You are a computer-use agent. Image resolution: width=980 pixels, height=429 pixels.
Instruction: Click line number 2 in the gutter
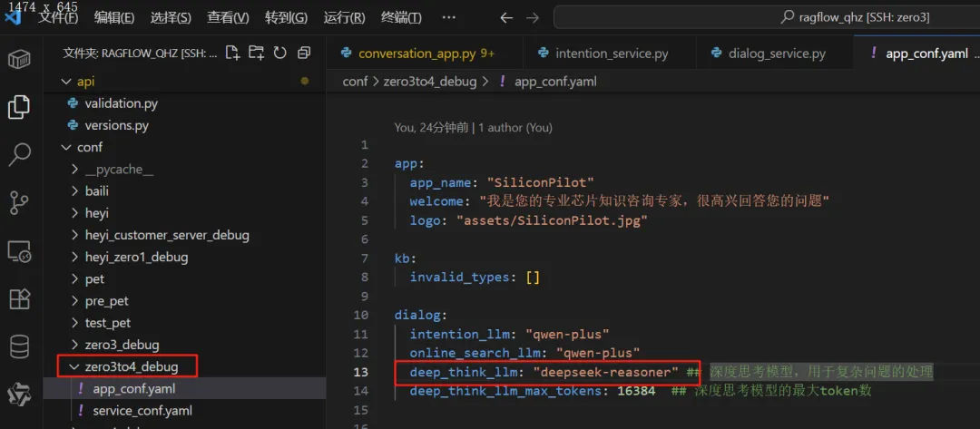(365, 163)
